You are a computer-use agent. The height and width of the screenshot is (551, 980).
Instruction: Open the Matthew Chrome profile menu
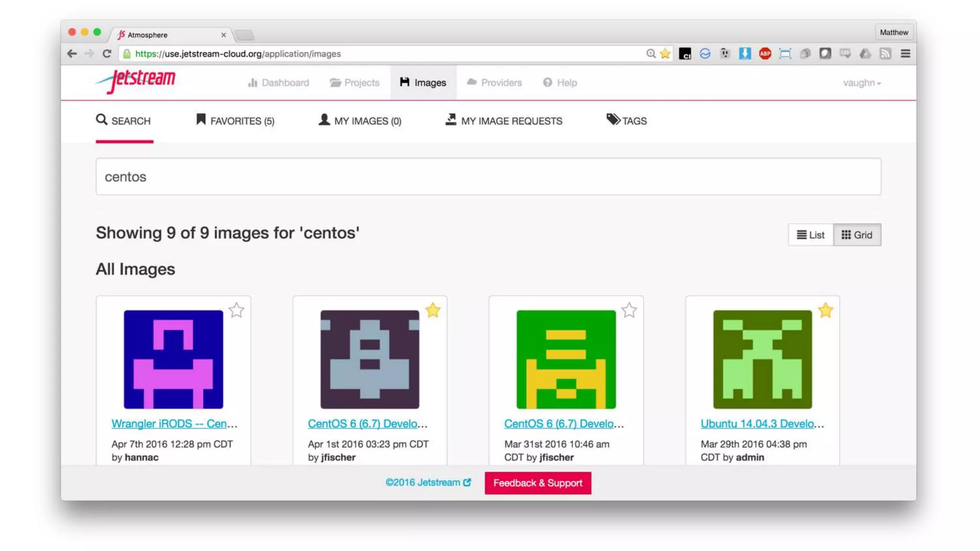tap(893, 33)
